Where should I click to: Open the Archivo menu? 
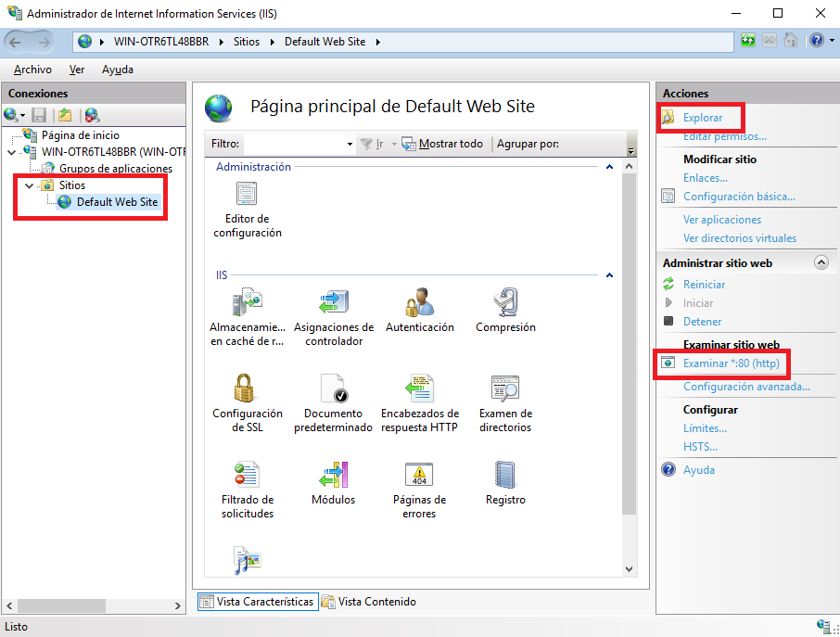(x=32, y=70)
